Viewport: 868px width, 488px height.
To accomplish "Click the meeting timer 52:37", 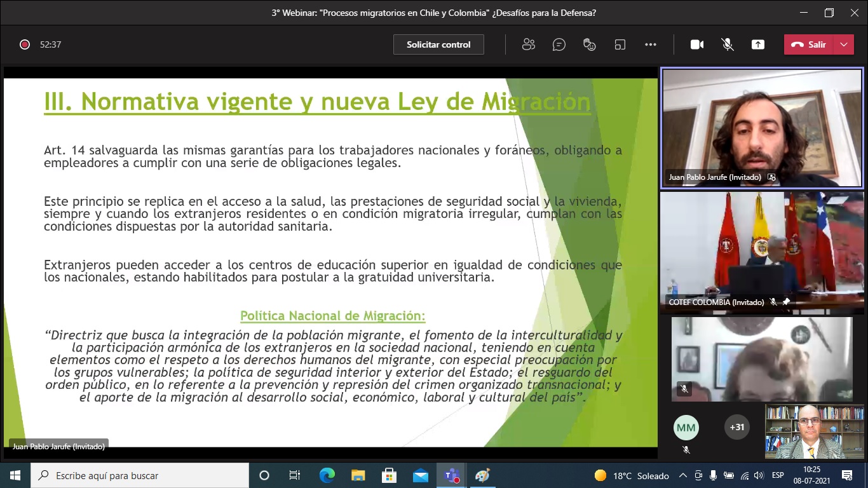I will 50,44.
